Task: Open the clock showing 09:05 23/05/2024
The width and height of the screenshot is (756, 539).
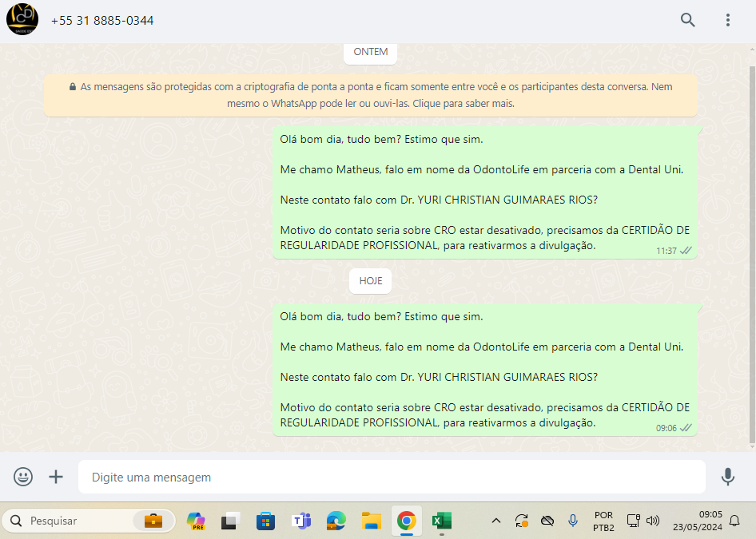Action: (x=697, y=521)
